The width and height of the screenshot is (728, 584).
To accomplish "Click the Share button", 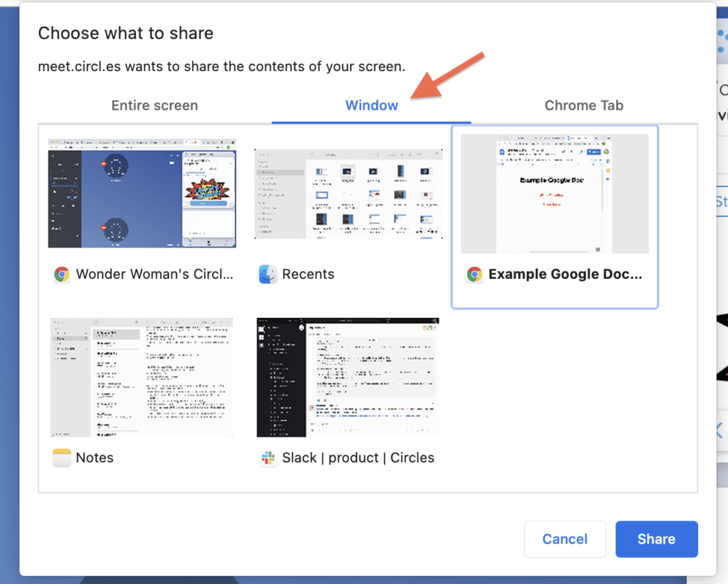I will click(656, 539).
